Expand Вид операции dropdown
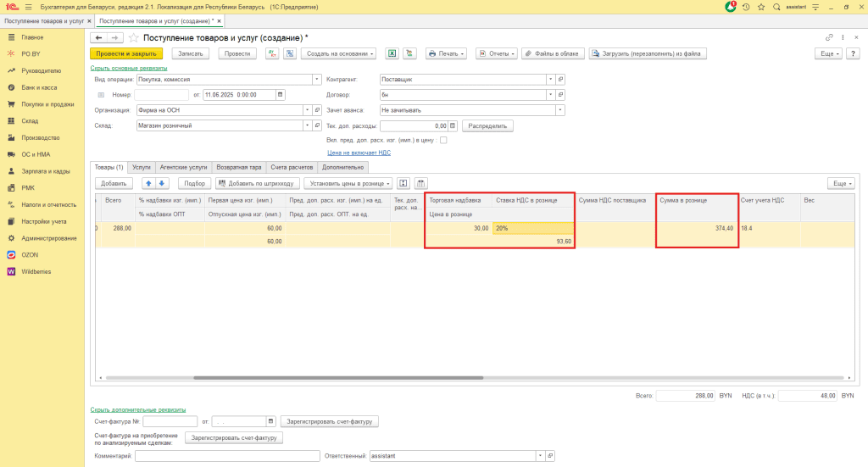Screen dimensions: 868x467 (x=317, y=80)
